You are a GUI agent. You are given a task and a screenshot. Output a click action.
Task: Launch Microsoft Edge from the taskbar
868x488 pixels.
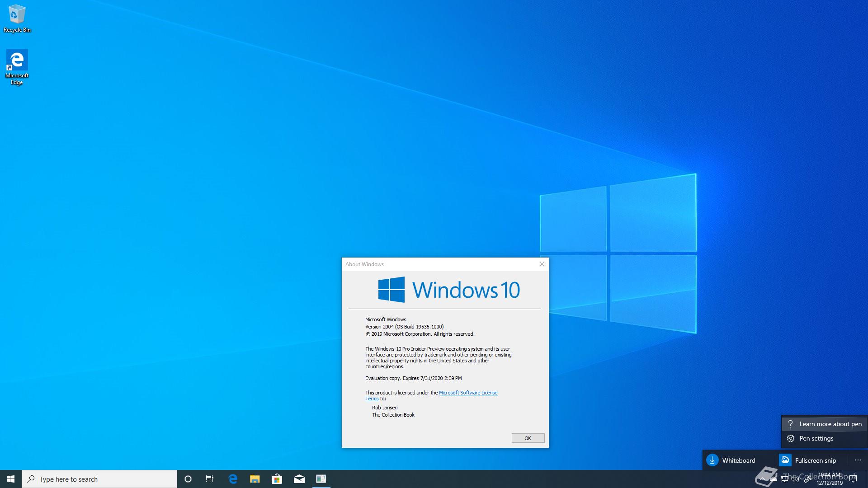233,479
